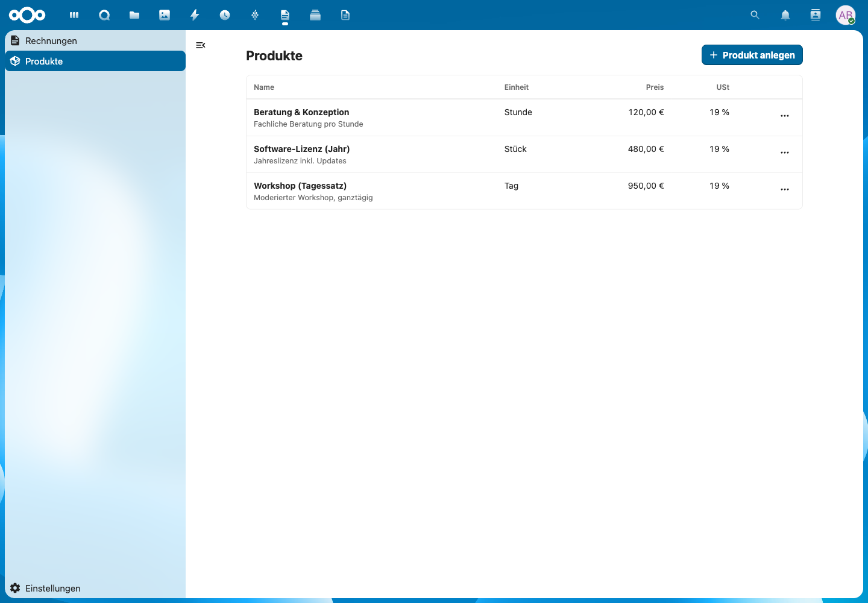Open the Photos app icon
The height and width of the screenshot is (603, 868).
click(x=165, y=15)
